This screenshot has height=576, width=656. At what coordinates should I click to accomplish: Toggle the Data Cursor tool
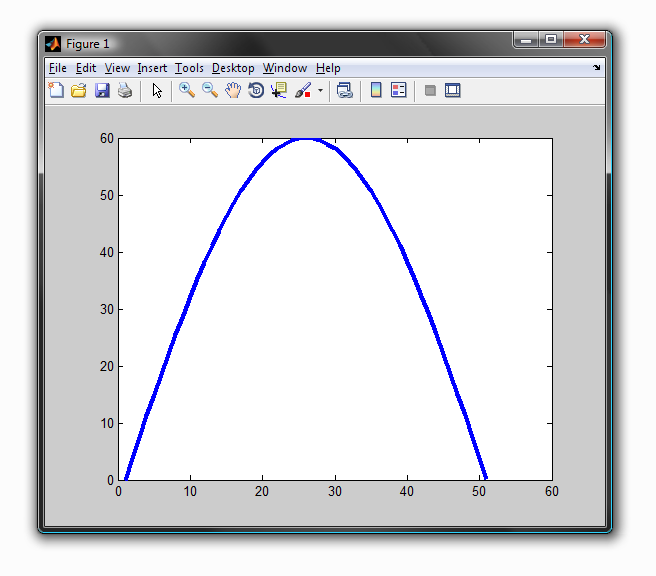(278, 91)
